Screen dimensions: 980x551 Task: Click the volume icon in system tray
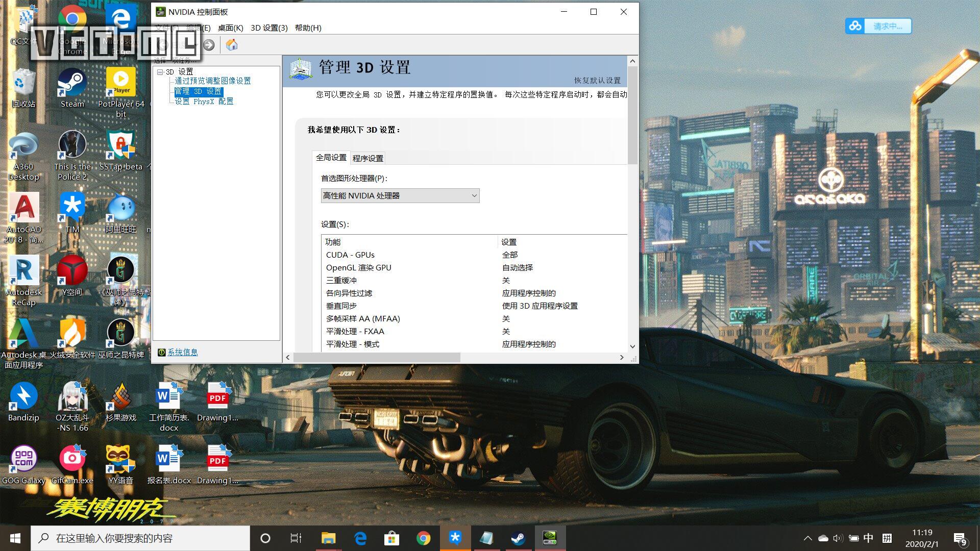pyautogui.click(x=838, y=538)
